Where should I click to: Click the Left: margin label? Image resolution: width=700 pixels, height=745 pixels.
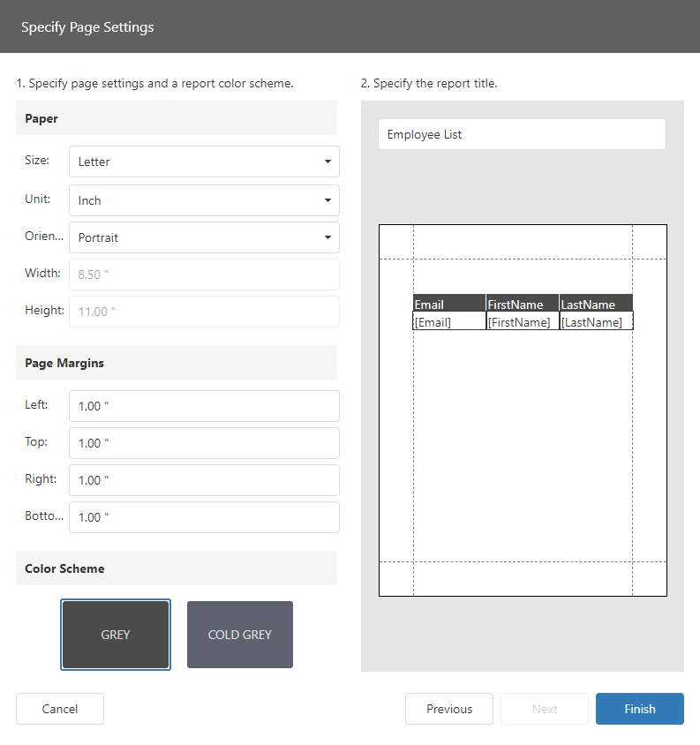[x=36, y=405]
